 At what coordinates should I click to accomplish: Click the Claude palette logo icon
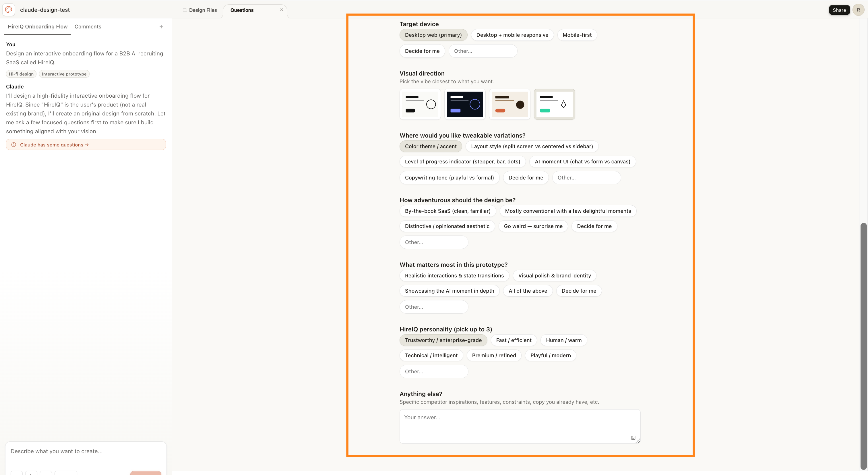point(8,10)
